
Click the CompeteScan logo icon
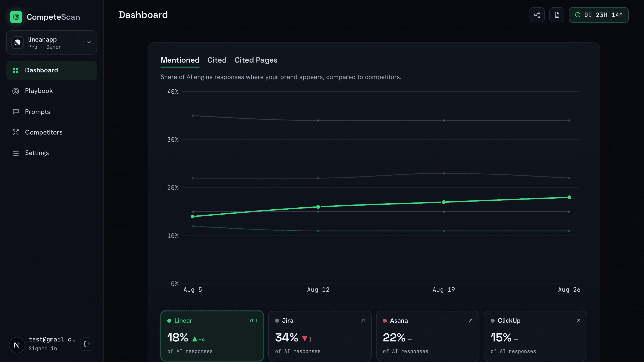coord(16,17)
